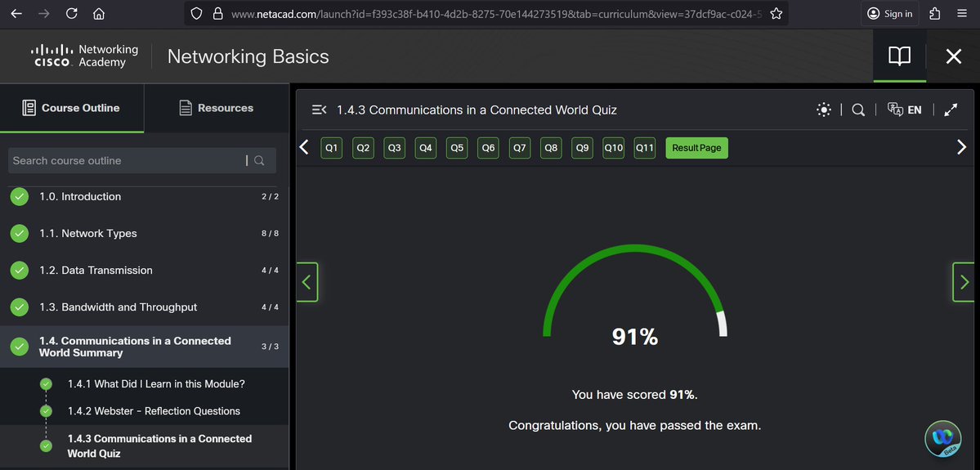Click search icon in course outline field
Screen dimensions: 980x470
[x=259, y=161]
